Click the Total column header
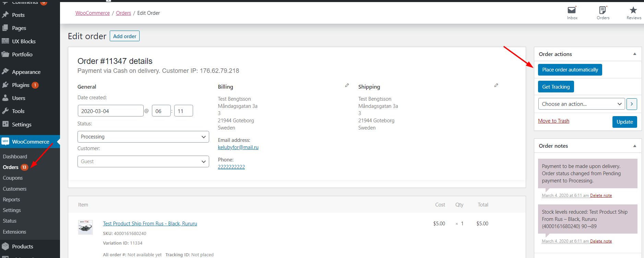The image size is (644, 258). point(483,205)
